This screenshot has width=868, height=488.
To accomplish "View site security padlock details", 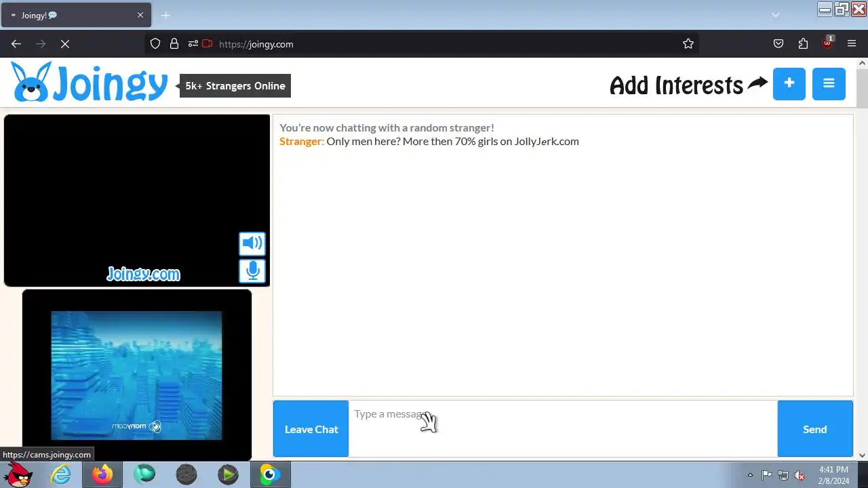I will (x=174, y=44).
